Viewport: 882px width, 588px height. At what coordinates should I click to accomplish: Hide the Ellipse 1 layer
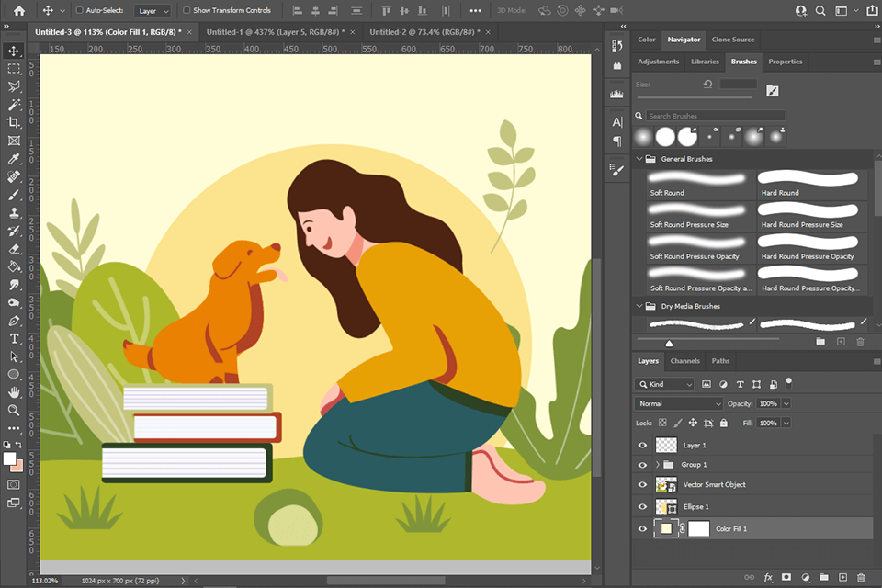tap(642, 506)
